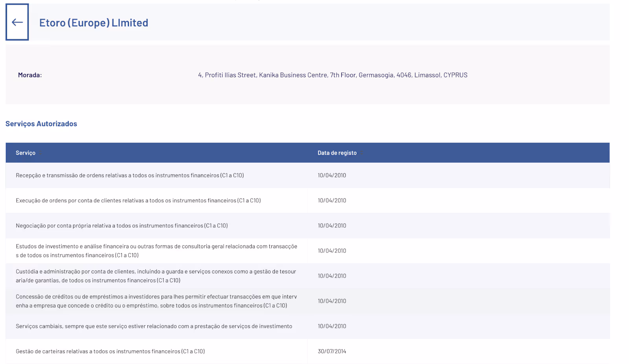This screenshot has width=629, height=364.
Task: Select the 'Etoro (Europe) LImited' page title
Action: point(94,23)
